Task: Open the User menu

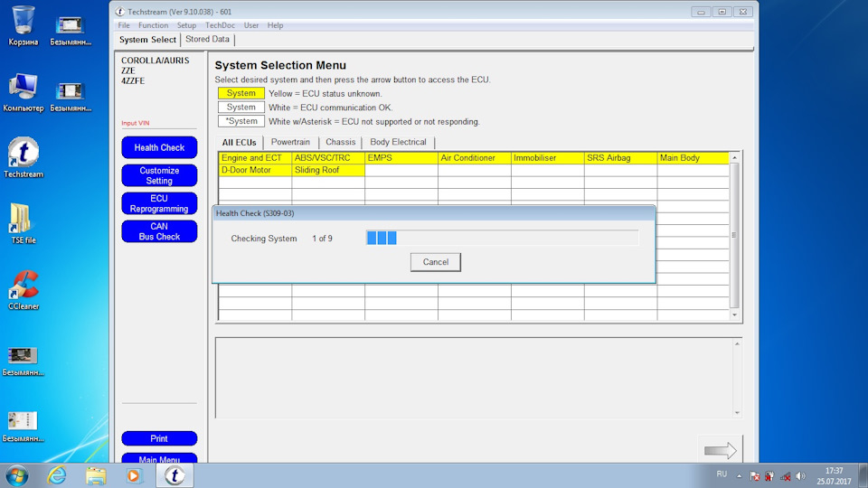Action: pos(251,25)
